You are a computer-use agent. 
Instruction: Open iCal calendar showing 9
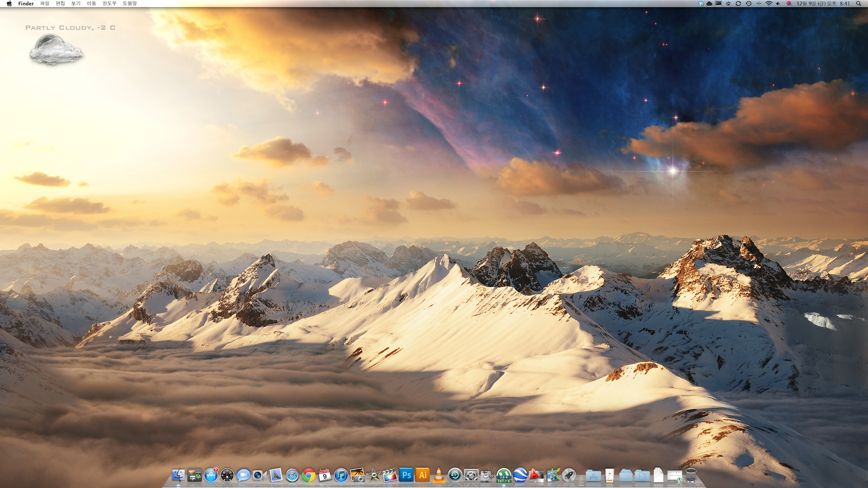click(x=324, y=476)
